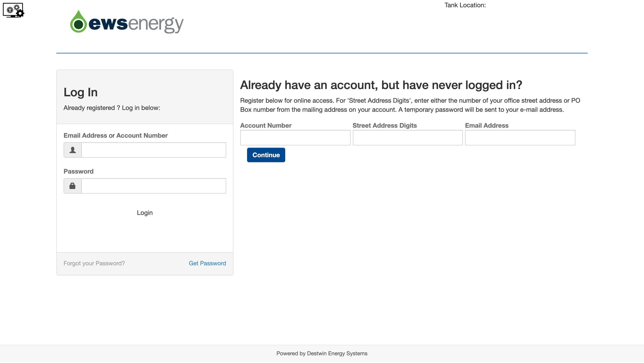Viewport: 644px width, 363px height.
Task: Click the EWS Energy logo
Action: (127, 22)
